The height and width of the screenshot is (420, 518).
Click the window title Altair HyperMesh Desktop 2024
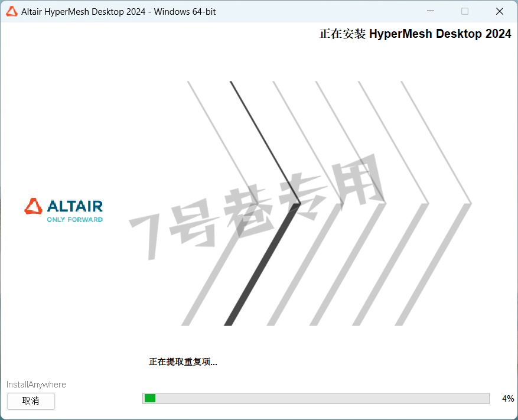pos(118,12)
